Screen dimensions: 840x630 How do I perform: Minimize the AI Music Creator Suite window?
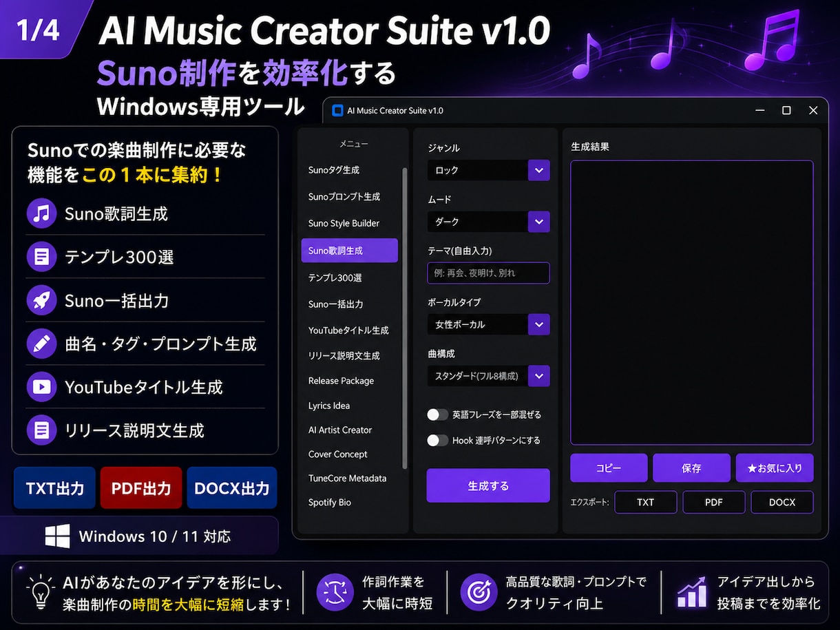[760, 110]
